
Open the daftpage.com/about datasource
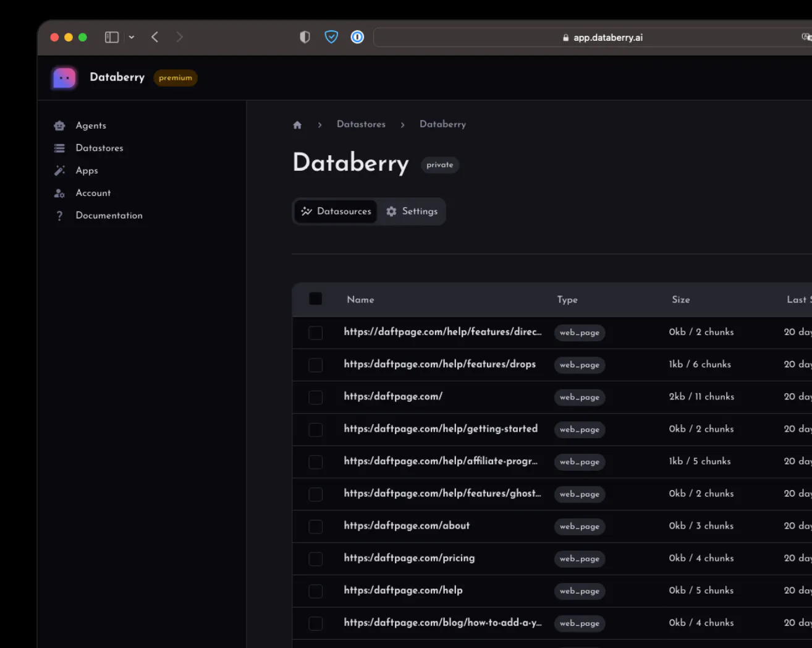[x=407, y=526]
